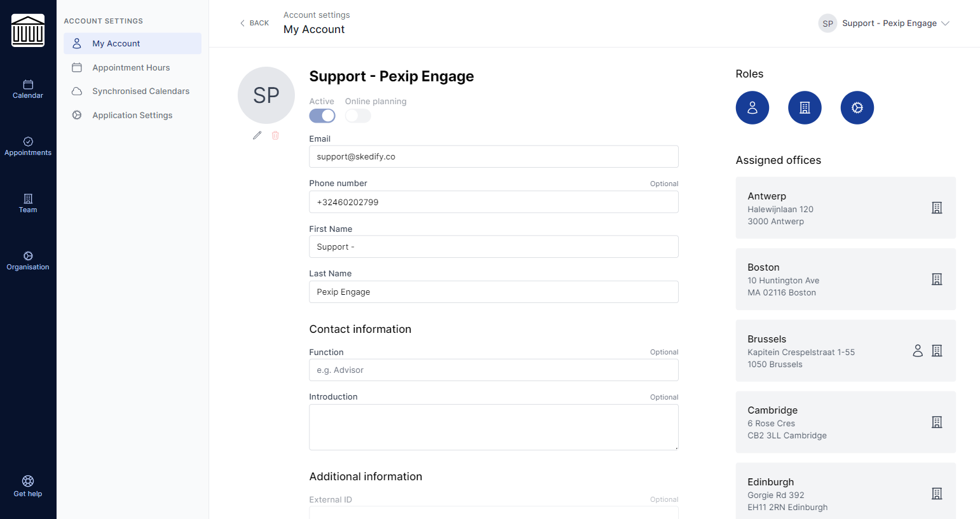980x519 pixels.
Task: Open Team from the left navigation
Action: click(x=28, y=203)
